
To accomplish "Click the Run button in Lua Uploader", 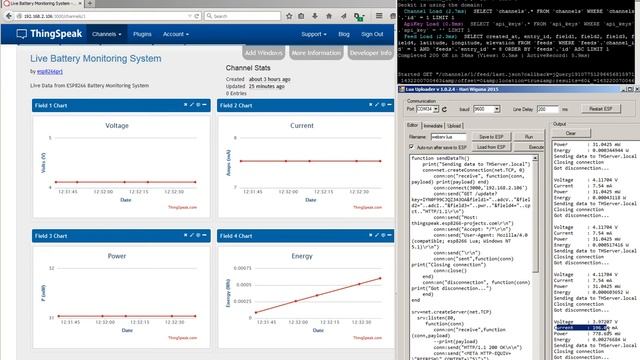I will click(x=529, y=137).
